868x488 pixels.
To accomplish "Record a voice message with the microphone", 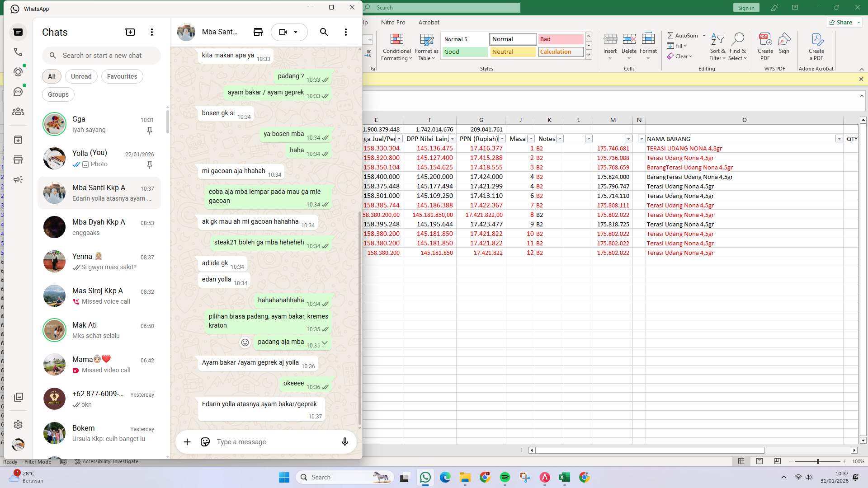I will pos(344,442).
